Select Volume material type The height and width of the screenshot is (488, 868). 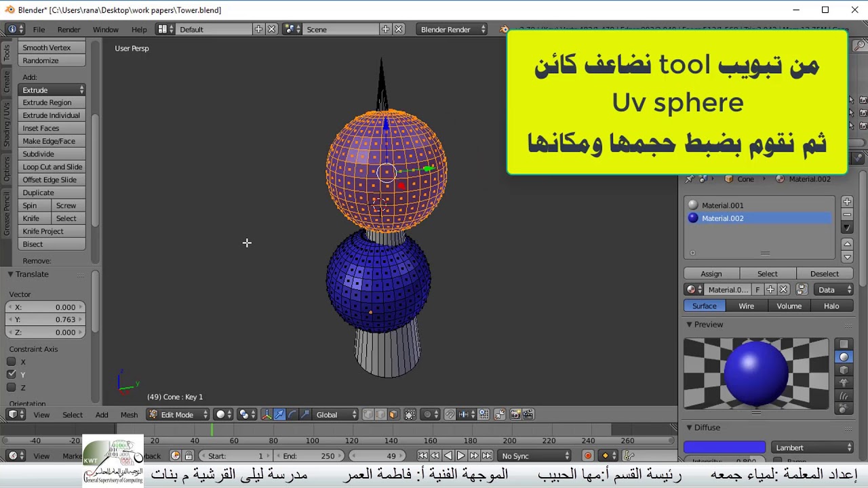pyautogui.click(x=789, y=306)
